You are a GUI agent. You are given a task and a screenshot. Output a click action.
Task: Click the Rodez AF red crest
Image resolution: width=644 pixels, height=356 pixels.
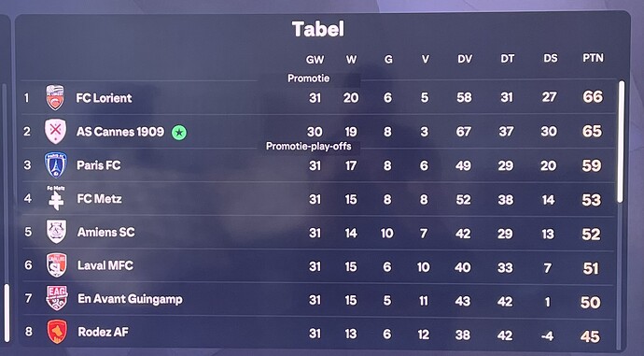pos(57,332)
